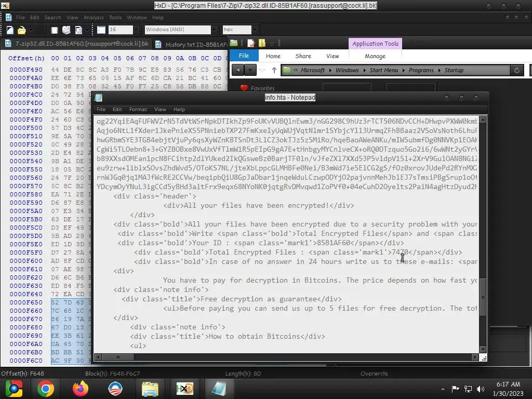Image resolution: width=532 pixels, height=399 pixels.
Task: Open the View tab in Explorer ribbon
Action: click(332, 56)
